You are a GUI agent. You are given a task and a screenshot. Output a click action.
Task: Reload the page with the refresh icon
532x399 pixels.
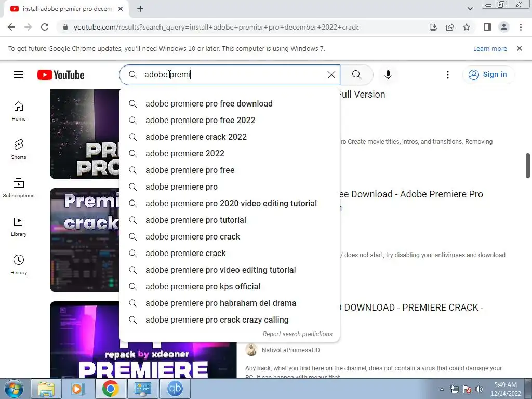point(45,27)
